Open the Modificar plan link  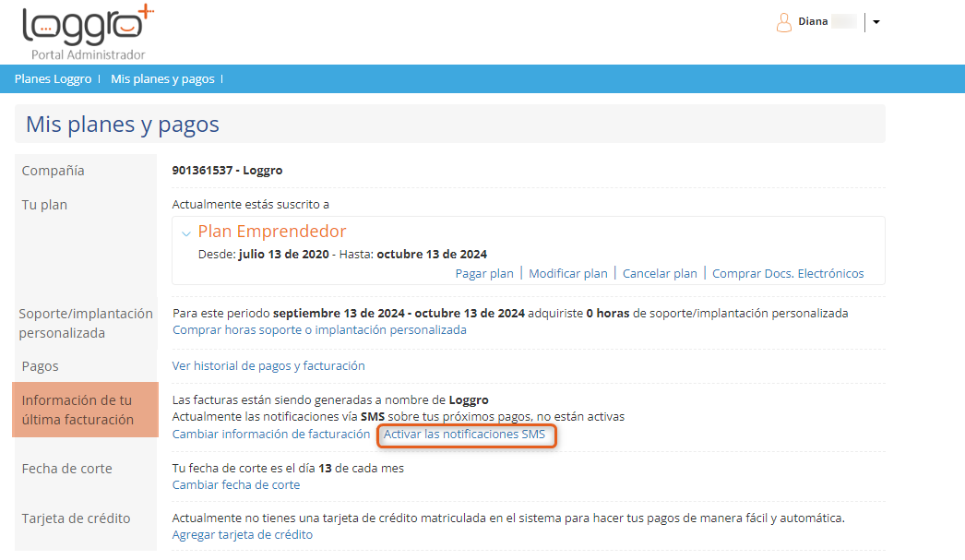[x=568, y=273]
